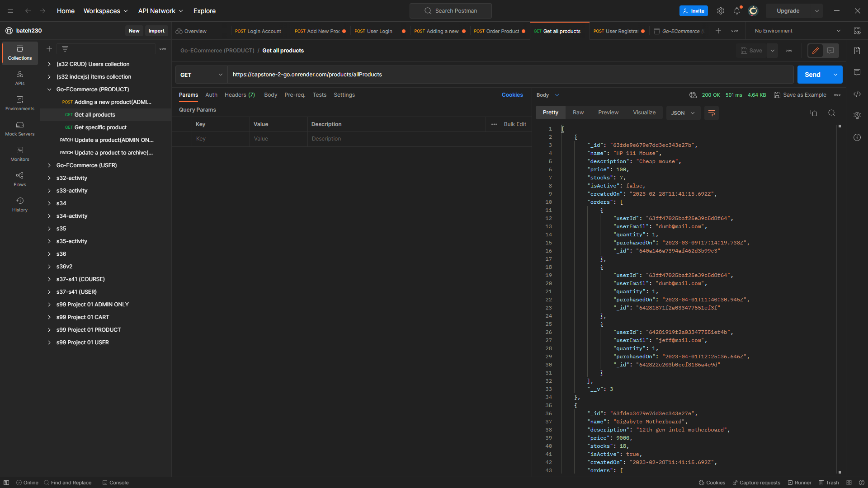The image size is (868, 488).
Task: Open Trash in status bar
Action: point(829,483)
